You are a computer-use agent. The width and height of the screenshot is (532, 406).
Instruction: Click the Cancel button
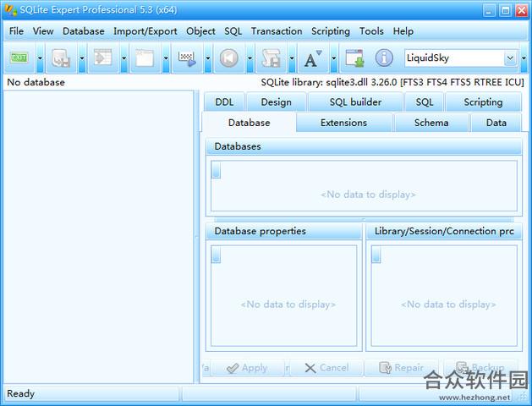pos(326,368)
